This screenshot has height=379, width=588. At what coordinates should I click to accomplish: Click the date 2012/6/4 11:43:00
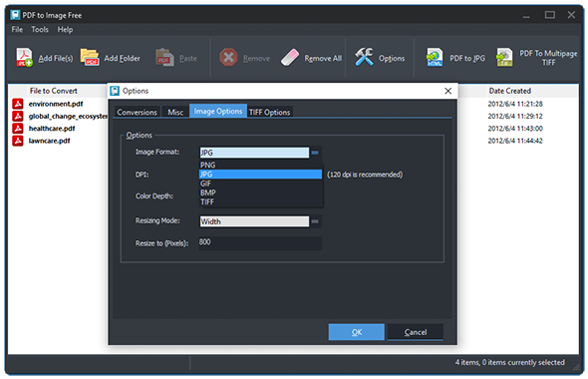[515, 129]
